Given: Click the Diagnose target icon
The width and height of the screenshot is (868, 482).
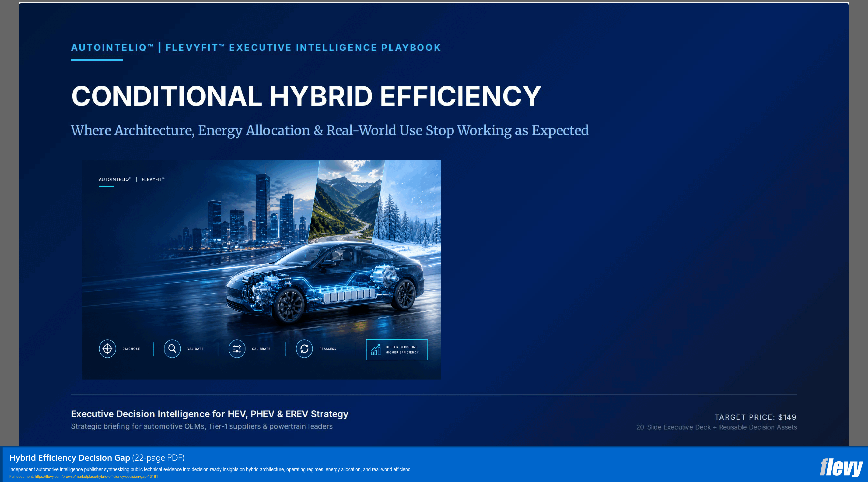Looking at the screenshot, I should 108,348.
